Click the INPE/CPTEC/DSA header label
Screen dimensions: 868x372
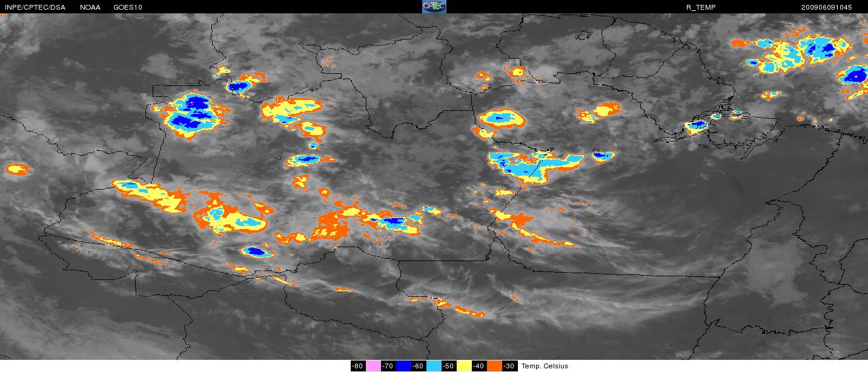[35, 7]
